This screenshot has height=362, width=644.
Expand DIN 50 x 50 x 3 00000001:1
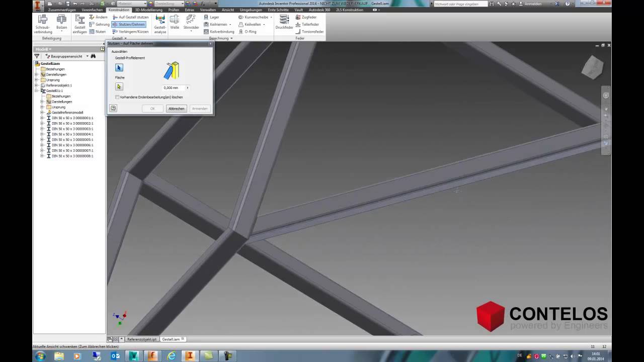(x=42, y=118)
